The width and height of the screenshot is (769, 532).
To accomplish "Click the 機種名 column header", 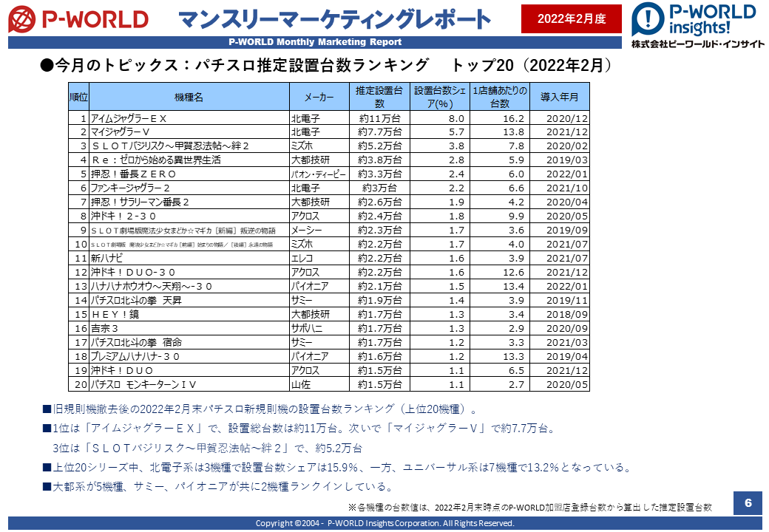I will click(x=189, y=97).
